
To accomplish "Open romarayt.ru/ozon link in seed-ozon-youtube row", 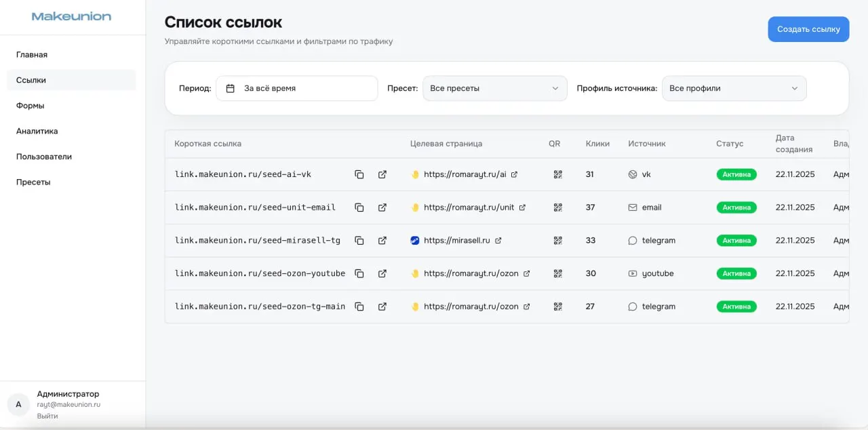I will pyautogui.click(x=477, y=273).
